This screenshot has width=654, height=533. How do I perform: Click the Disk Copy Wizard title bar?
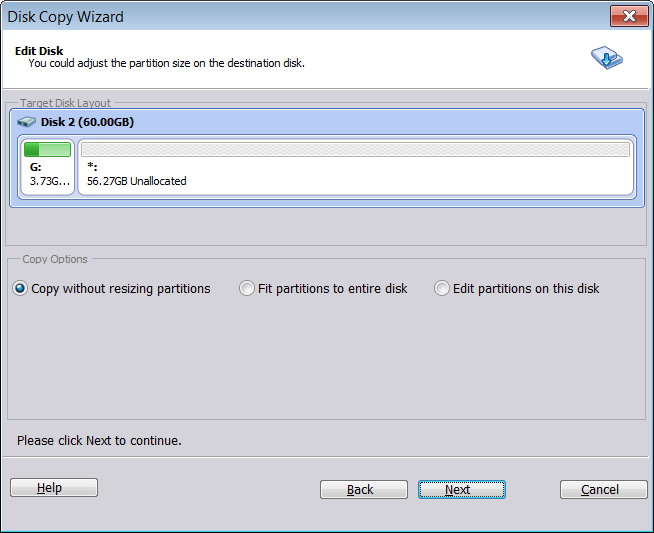click(x=300, y=16)
